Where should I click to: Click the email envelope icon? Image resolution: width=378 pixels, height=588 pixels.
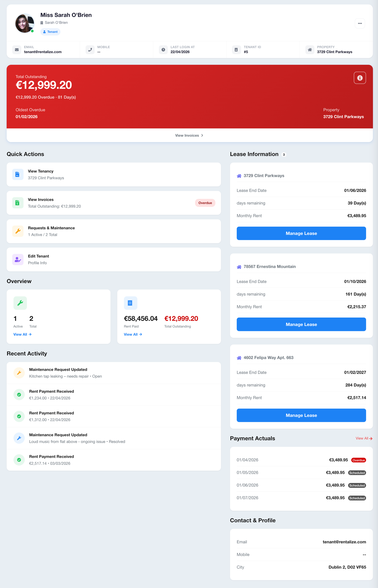(17, 50)
